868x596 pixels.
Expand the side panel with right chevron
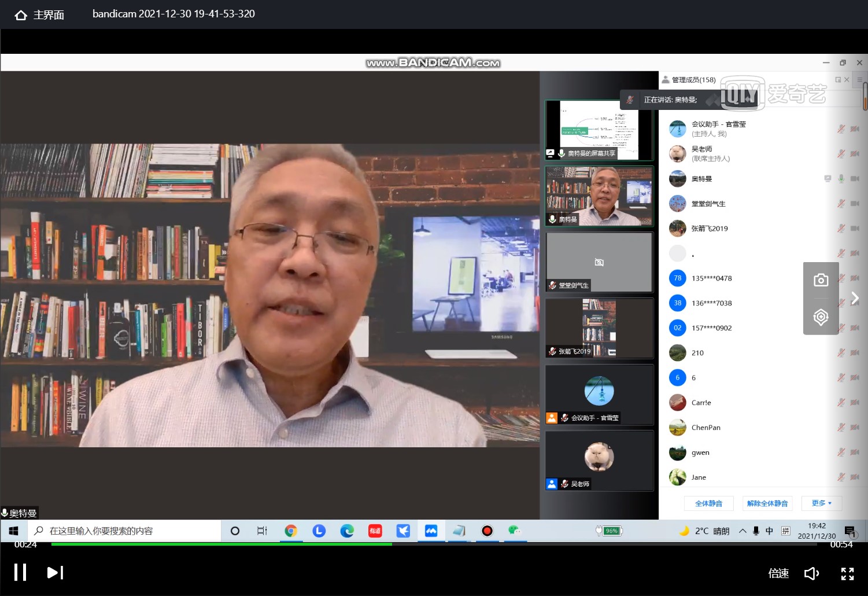pos(855,298)
